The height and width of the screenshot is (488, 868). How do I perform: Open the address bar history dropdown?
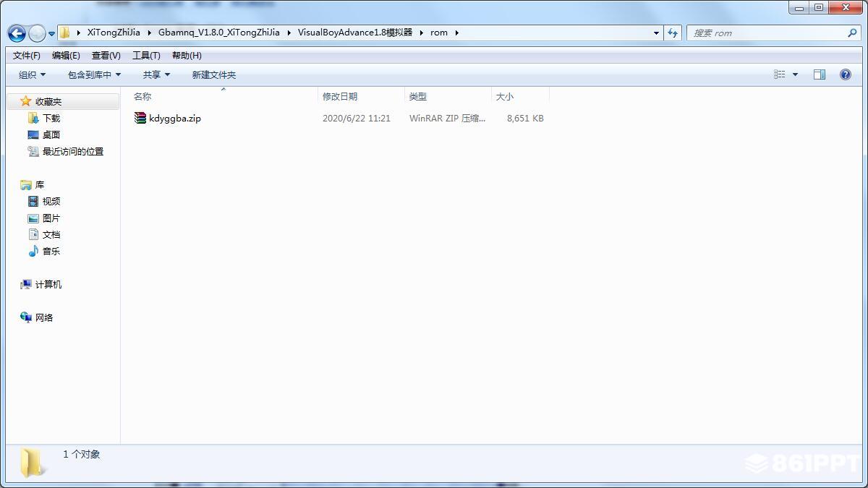click(x=656, y=33)
